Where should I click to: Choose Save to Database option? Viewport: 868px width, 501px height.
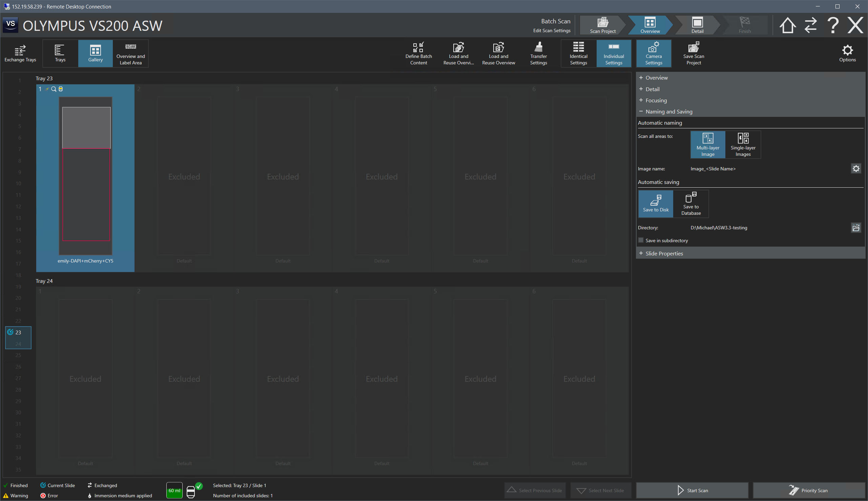[691, 204]
